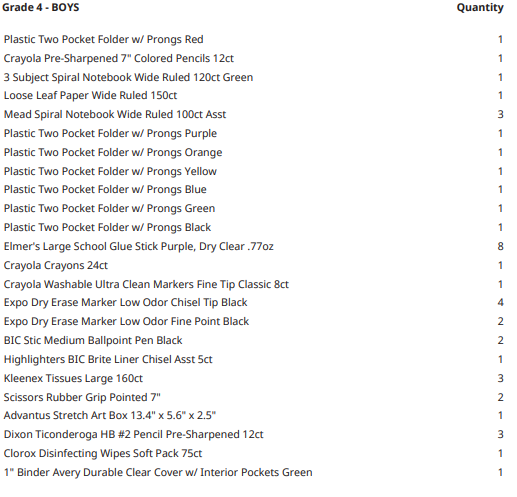Image resolution: width=517 pixels, height=497 pixels.
Task: Click Elmer's Large School Glue Stick item
Action: click(139, 246)
